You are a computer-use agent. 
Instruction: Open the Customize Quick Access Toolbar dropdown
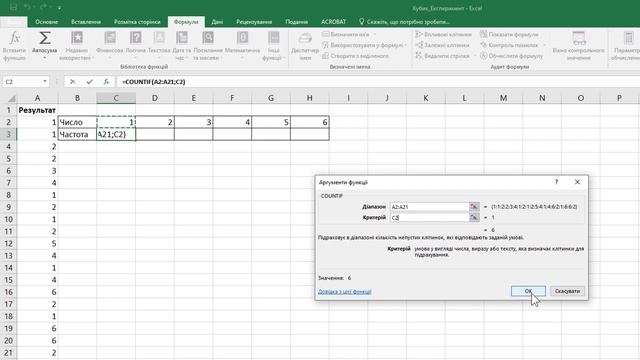60,8
